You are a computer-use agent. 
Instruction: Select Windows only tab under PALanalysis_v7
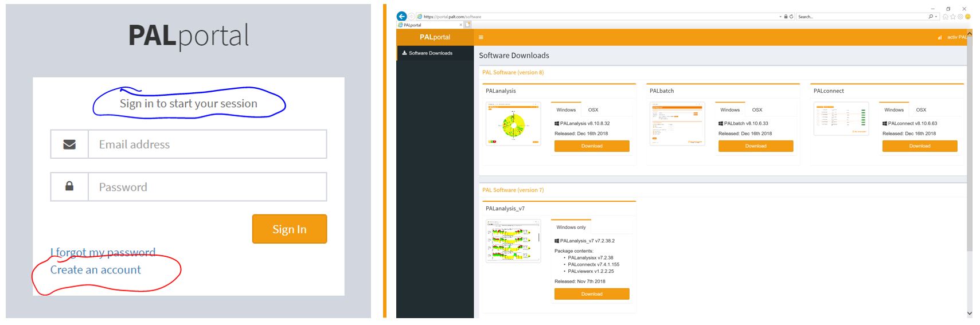click(x=571, y=227)
